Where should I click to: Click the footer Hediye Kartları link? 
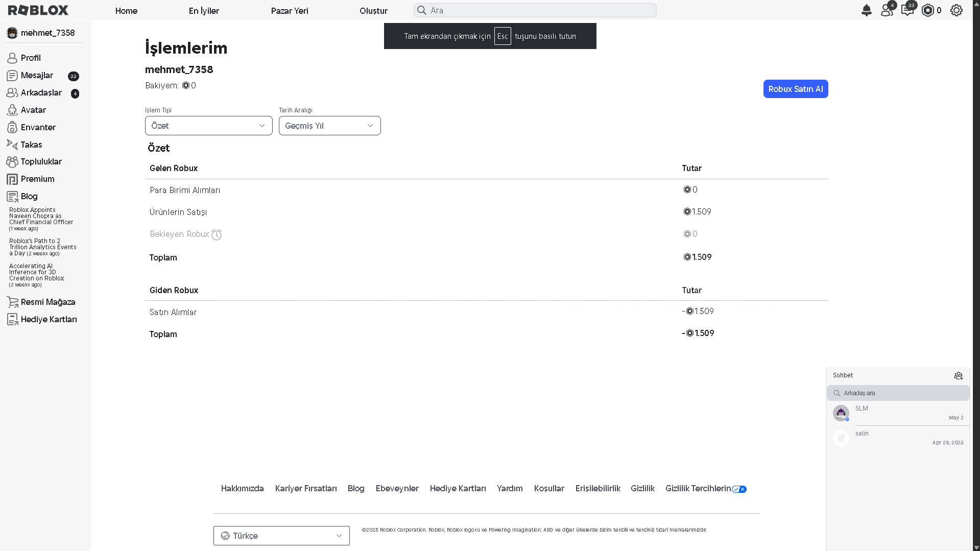458,489
